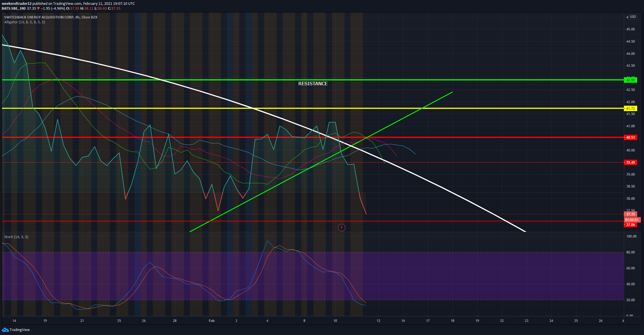The height and width of the screenshot is (335, 644).
Task: Click date 10 on the time axis
Action: coord(335,321)
